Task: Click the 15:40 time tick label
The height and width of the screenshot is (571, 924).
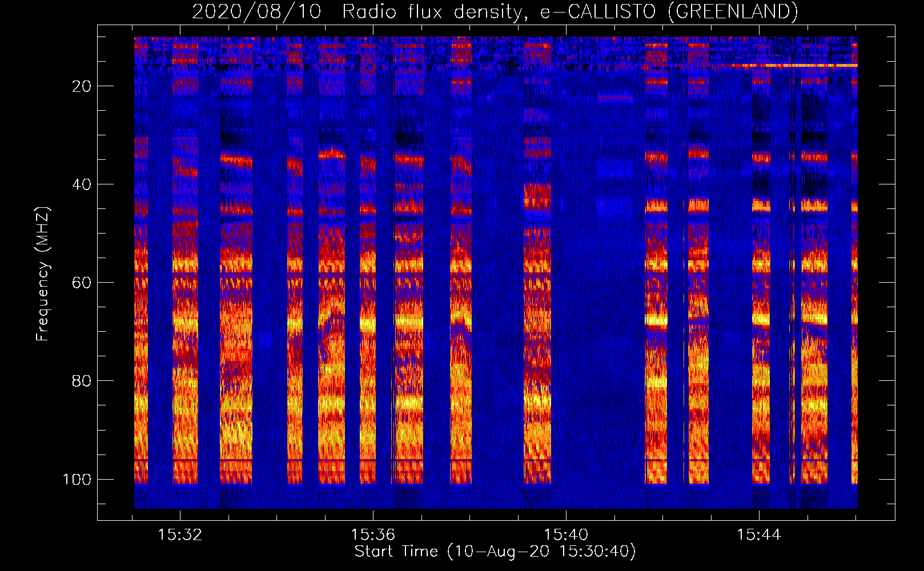Action: (x=566, y=535)
